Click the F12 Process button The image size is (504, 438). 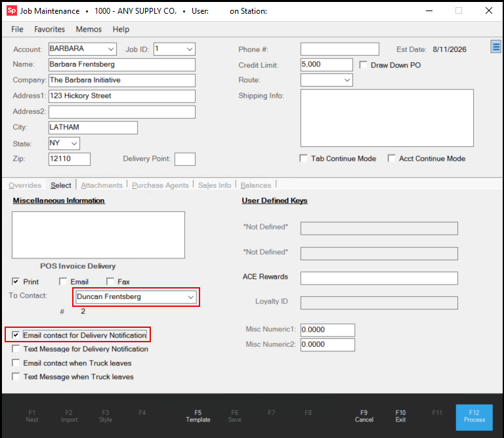point(474,417)
